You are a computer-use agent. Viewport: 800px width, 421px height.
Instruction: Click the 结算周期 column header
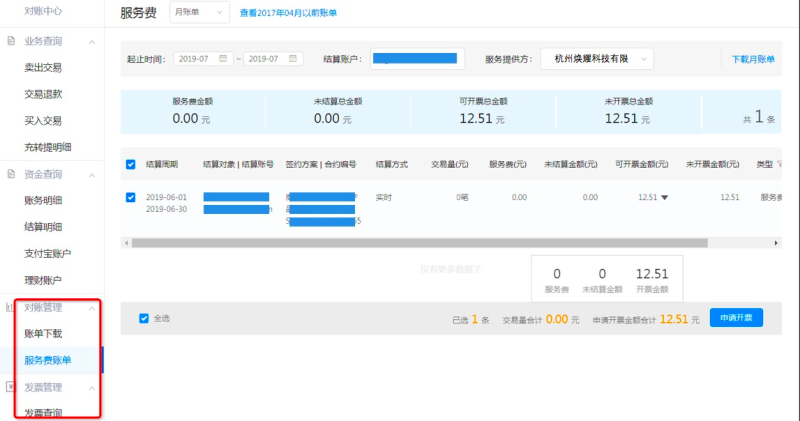pyautogui.click(x=162, y=164)
